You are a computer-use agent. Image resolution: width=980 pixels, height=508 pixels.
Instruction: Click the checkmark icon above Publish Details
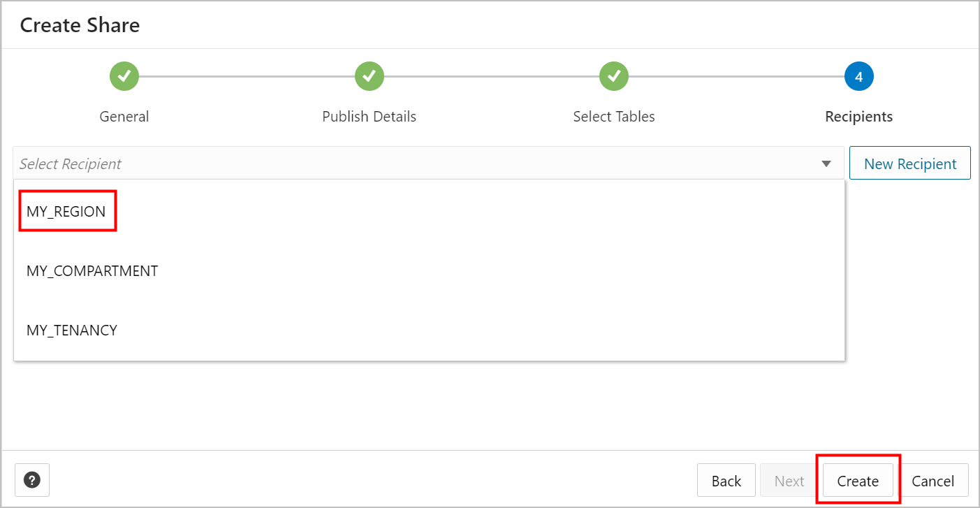pos(369,76)
